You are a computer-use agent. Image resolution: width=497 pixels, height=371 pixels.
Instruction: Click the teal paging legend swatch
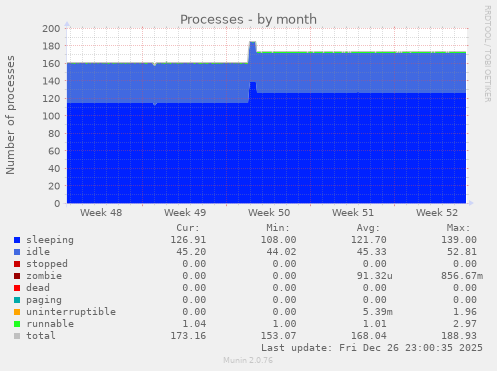tap(17, 300)
